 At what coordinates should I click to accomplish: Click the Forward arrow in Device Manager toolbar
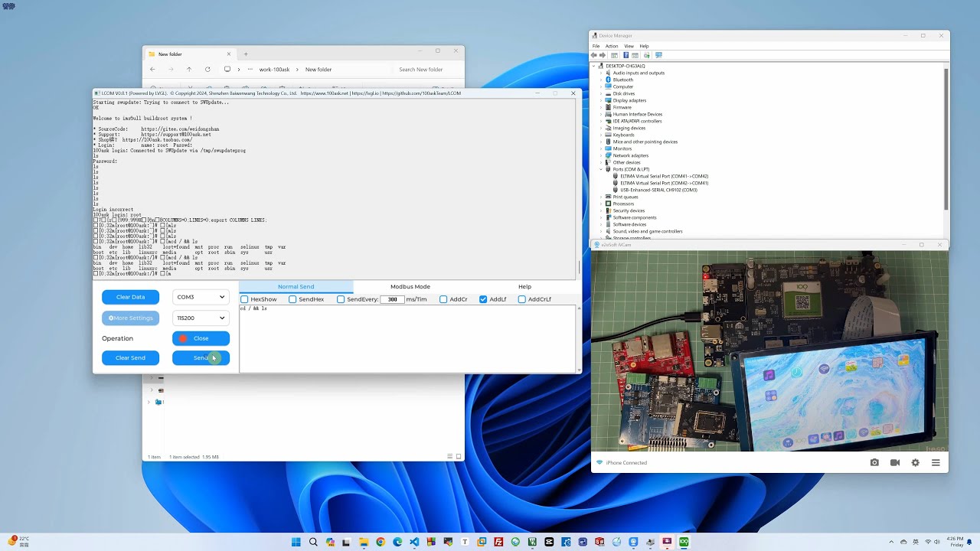pyautogui.click(x=603, y=55)
